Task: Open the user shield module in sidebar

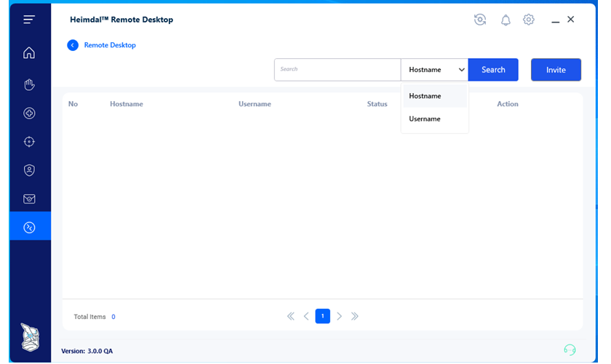Action: (29, 170)
